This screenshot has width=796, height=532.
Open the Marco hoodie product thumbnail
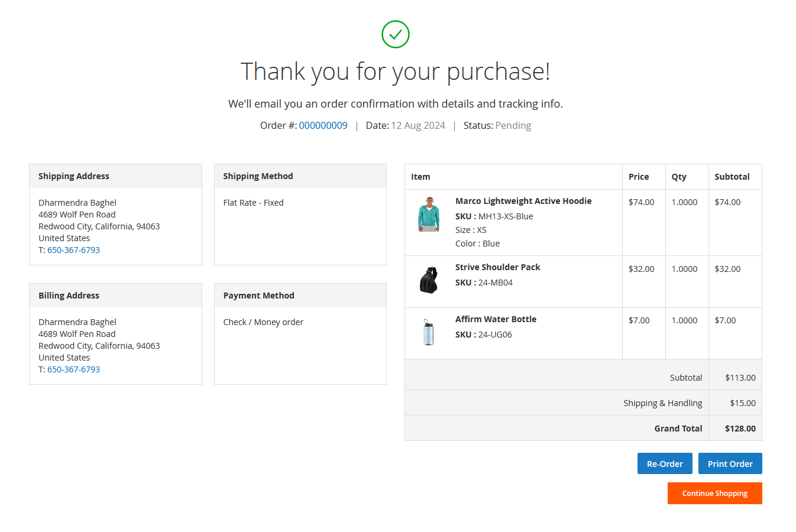[x=429, y=215]
